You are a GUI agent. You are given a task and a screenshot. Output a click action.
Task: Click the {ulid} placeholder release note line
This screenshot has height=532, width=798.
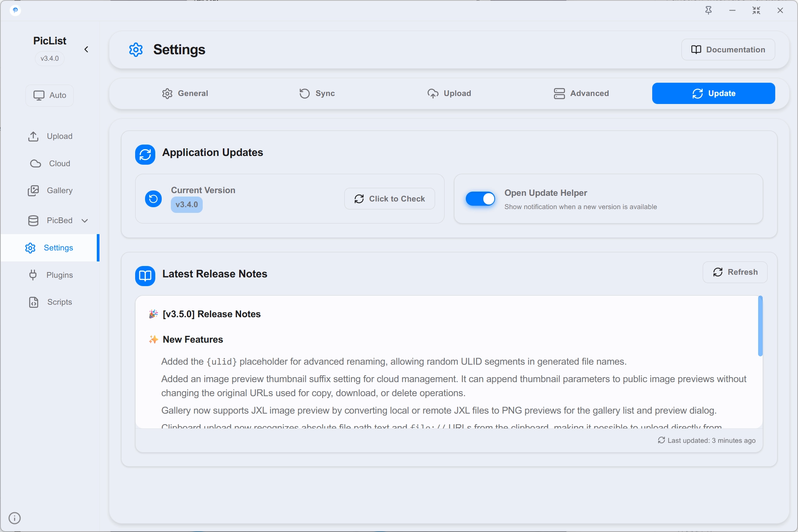coord(394,362)
